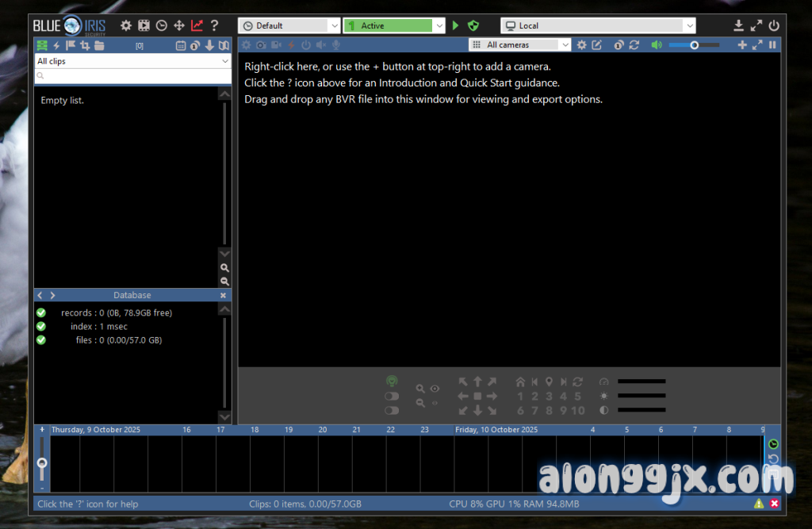Click the plus icon to add a camera
The width and height of the screenshot is (812, 529).
[742, 45]
